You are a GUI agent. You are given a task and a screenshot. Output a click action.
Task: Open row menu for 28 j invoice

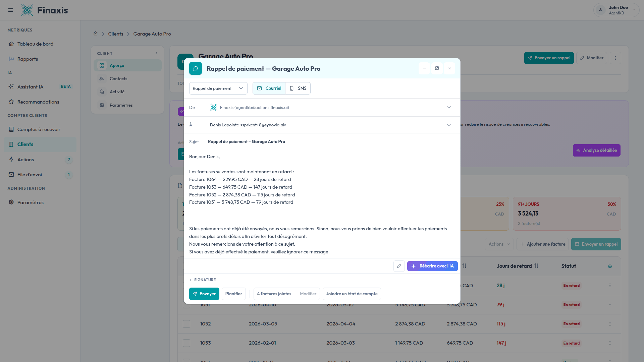(x=610, y=286)
